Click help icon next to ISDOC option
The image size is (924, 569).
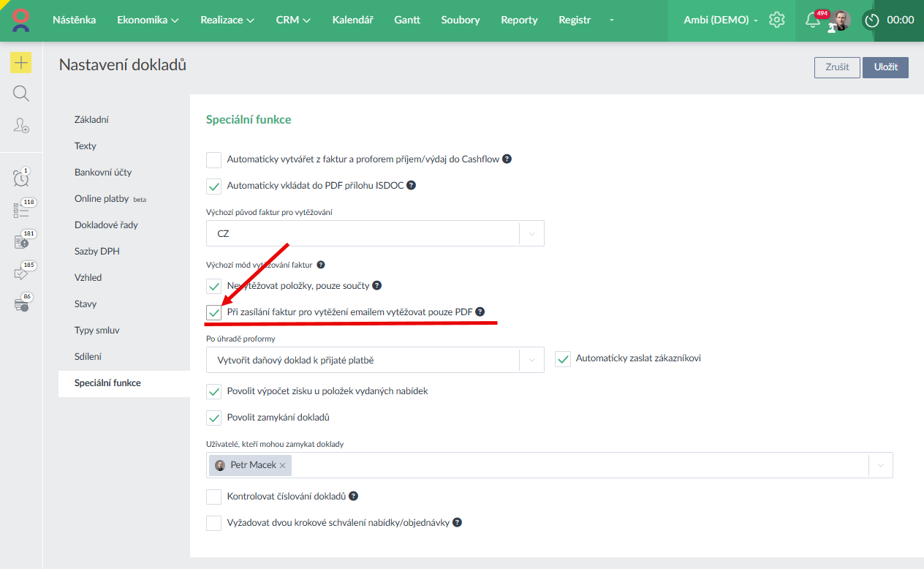[411, 186]
